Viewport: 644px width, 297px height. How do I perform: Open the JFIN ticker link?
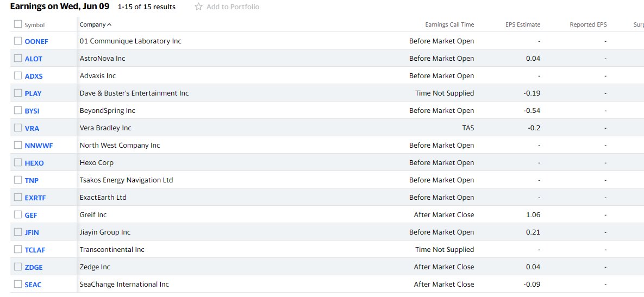[32, 232]
